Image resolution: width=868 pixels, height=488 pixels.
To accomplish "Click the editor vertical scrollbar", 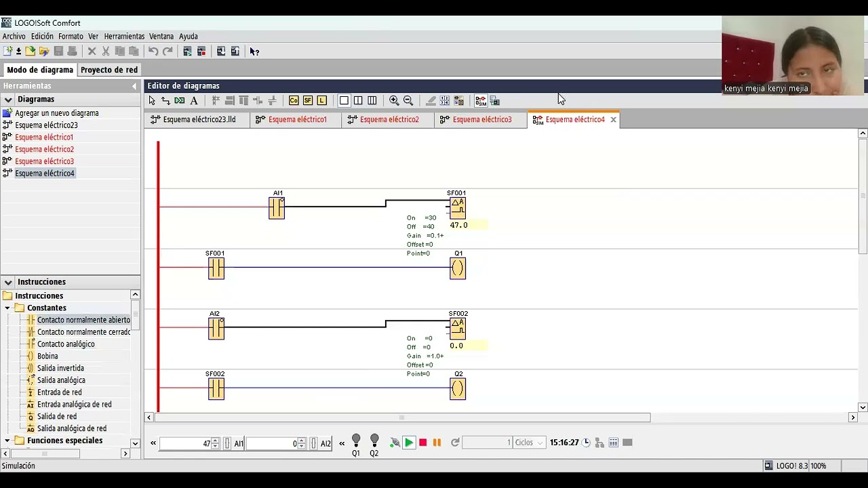I will click(x=863, y=197).
